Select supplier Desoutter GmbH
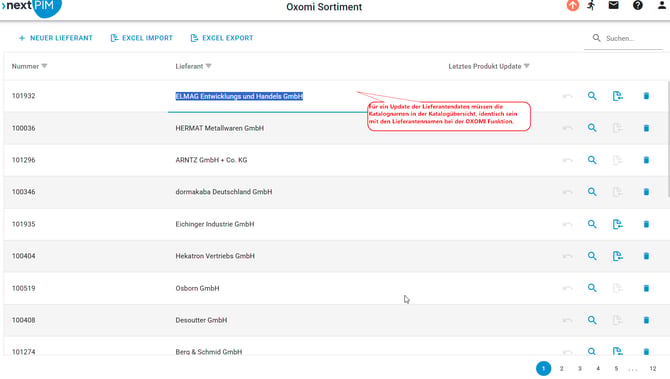 201,320
